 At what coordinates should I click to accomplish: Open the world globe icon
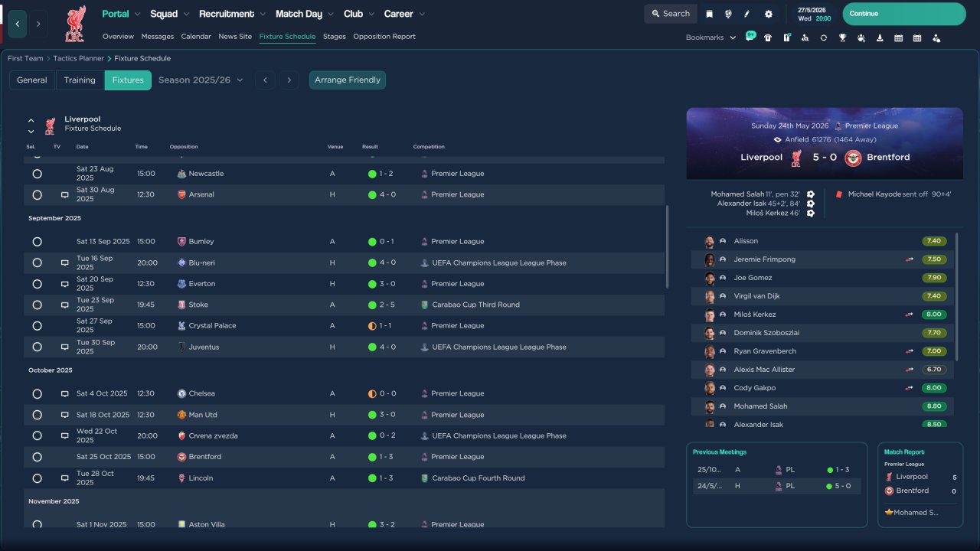click(x=728, y=14)
